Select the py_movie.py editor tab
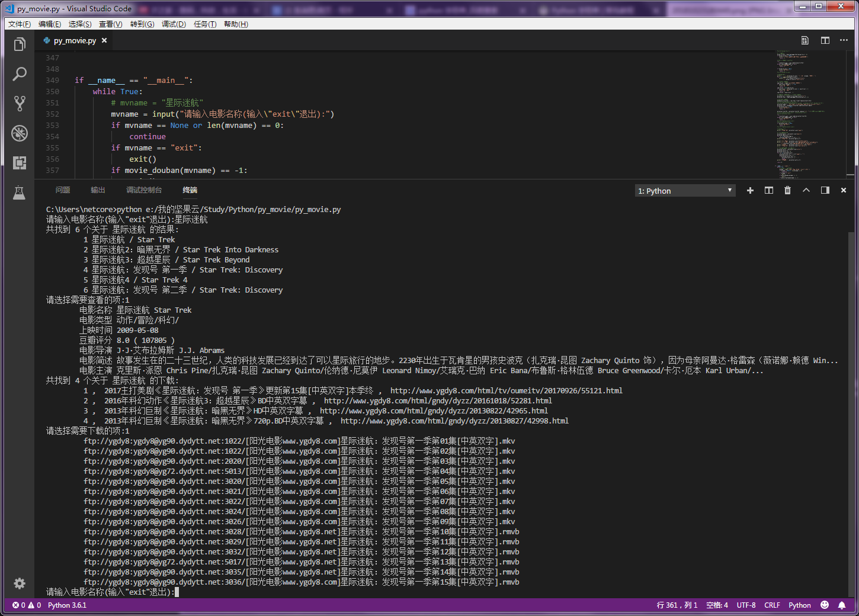The width and height of the screenshot is (859, 616). point(75,40)
